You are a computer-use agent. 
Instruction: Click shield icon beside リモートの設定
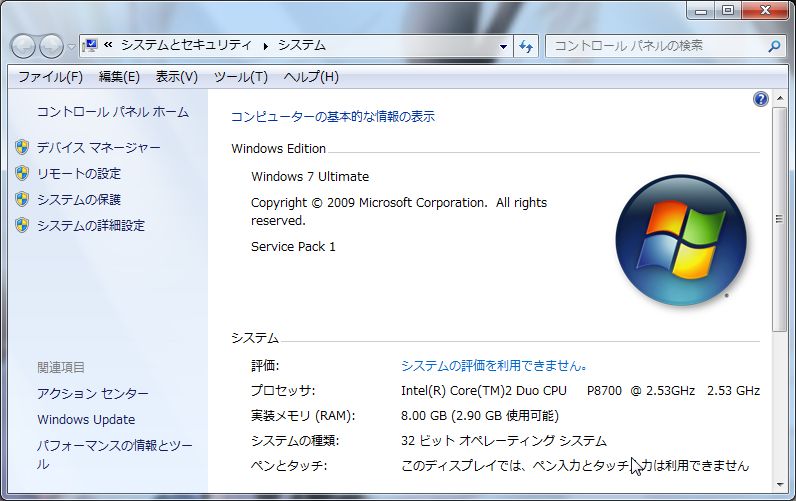click(22, 174)
